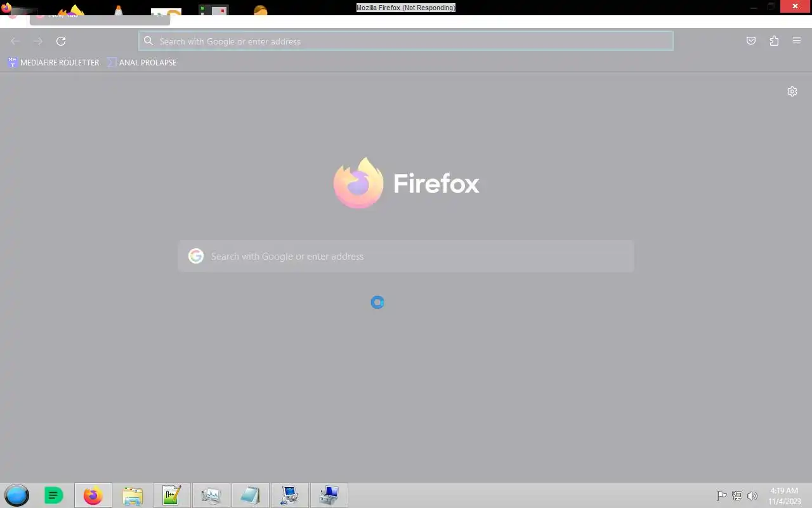The height and width of the screenshot is (508, 812).
Task: Click the taskbar clock showing 4:19 AM
Action: click(x=784, y=496)
